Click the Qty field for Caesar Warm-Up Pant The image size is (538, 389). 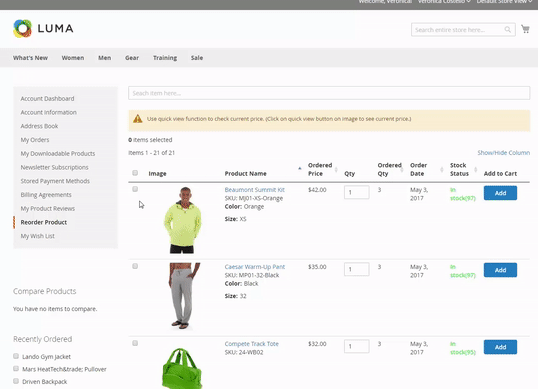[356, 269]
